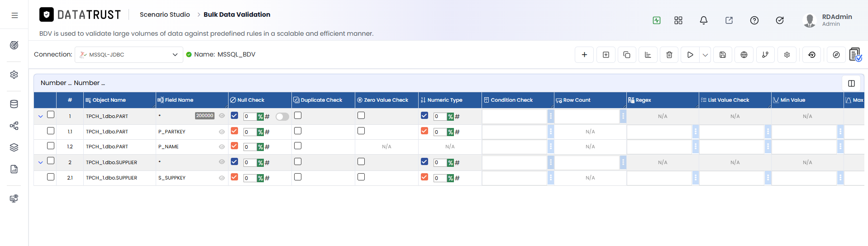Viewport: 868px width, 246px height.
Task: Click the compass toolbar icon
Action: click(x=836, y=55)
